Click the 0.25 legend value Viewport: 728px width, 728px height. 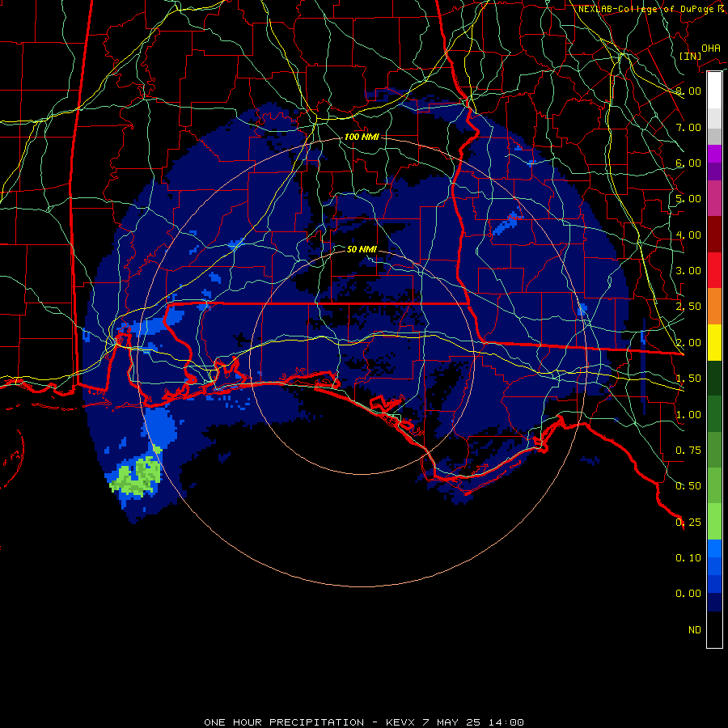[688, 523]
